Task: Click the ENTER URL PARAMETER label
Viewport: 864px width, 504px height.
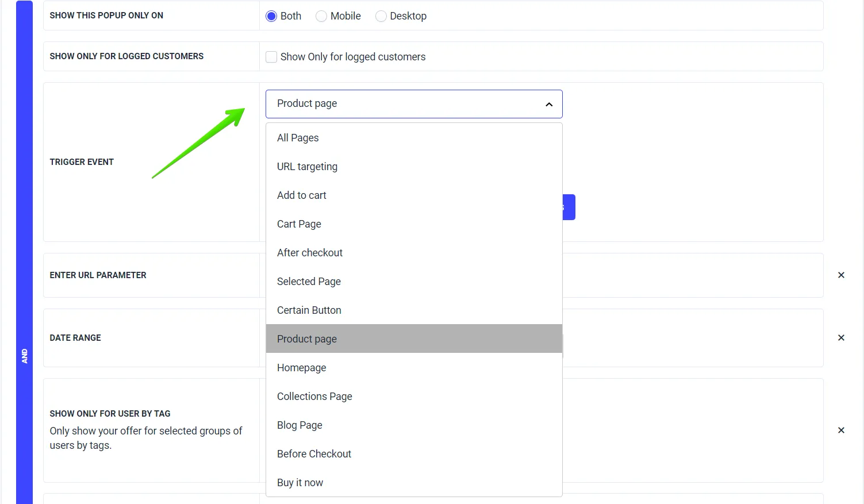Action: point(98,275)
